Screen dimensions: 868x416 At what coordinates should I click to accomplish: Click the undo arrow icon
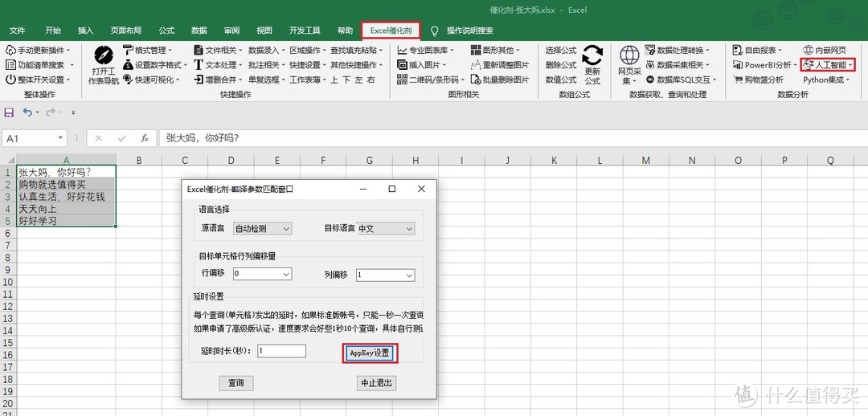pyautogui.click(x=27, y=112)
